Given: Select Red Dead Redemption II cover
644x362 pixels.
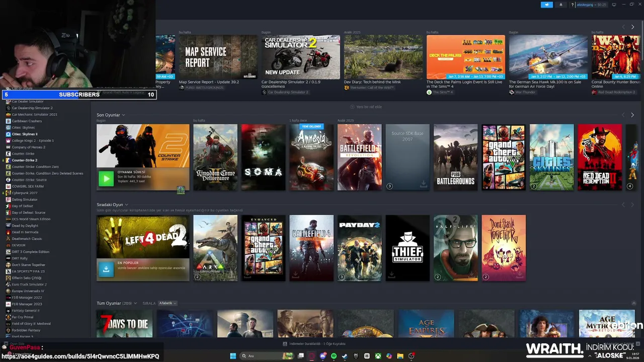Looking at the screenshot, I should click(600, 157).
